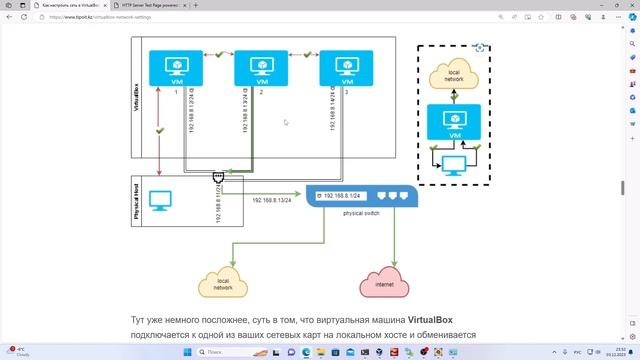
Task: Open the split screen icon
Action: [x=558, y=17]
